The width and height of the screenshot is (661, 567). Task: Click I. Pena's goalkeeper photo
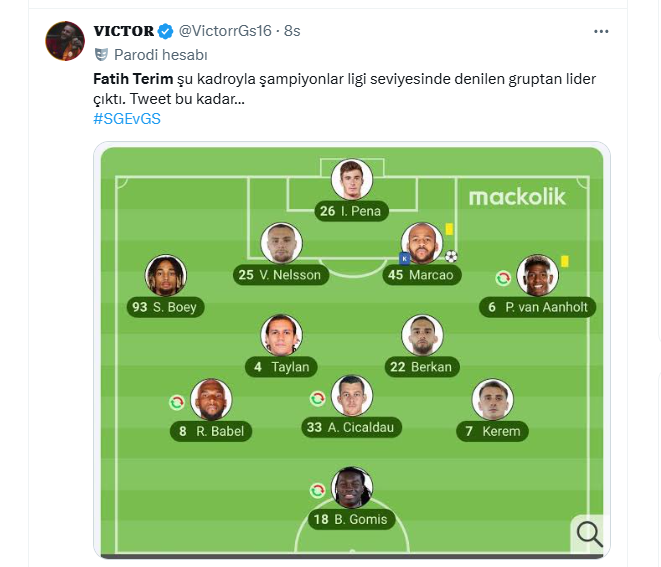[x=352, y=180]
